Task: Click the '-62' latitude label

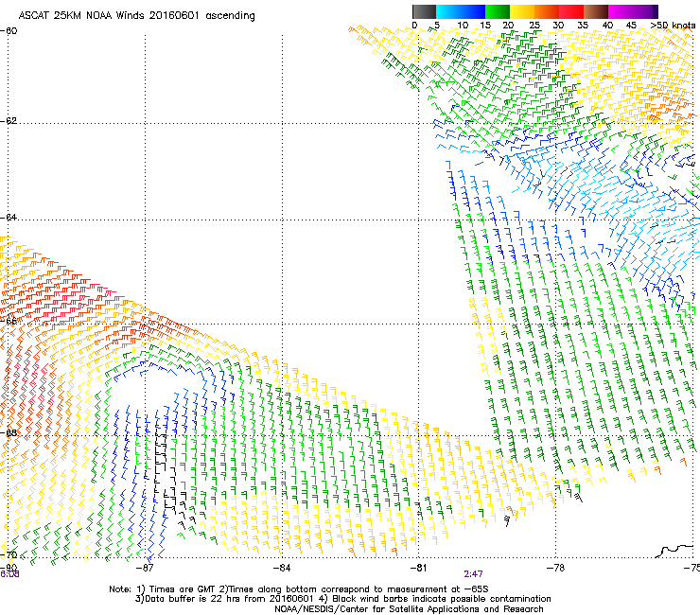Action: tap(9, 121)
